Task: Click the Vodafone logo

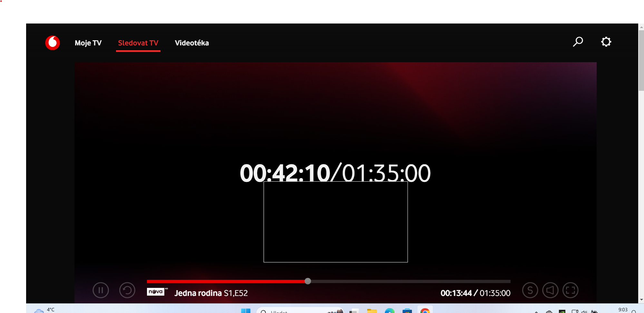Action: 53,43
